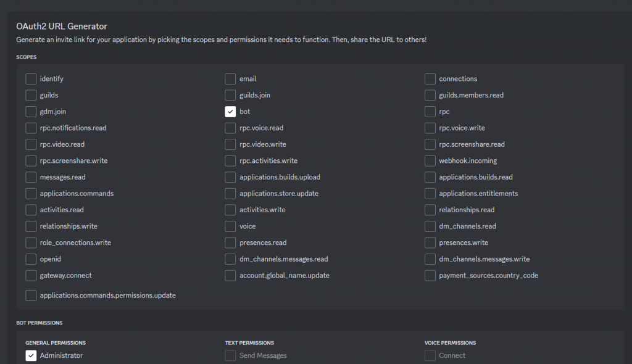Tick the openid scope checkbox
The width and height of the screenshot is (632, 364).
pyautogui.click(x=31, y=259)
